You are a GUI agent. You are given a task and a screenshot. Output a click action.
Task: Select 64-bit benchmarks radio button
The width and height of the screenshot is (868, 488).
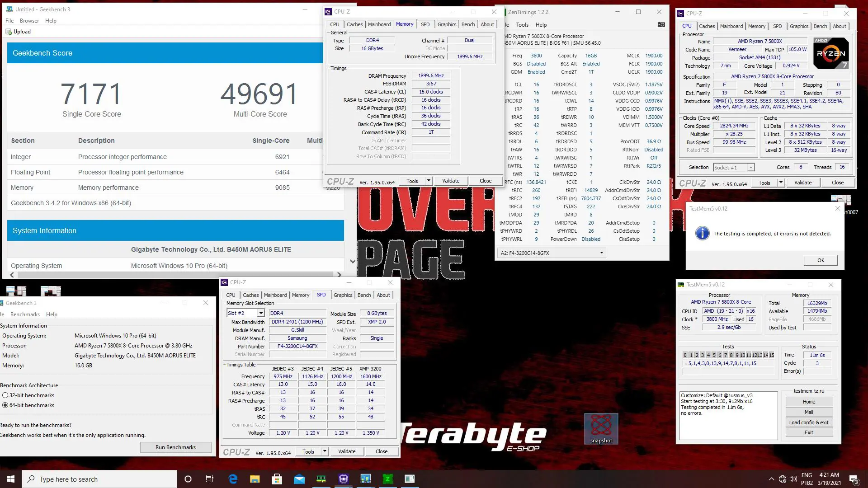pos(5,405)
